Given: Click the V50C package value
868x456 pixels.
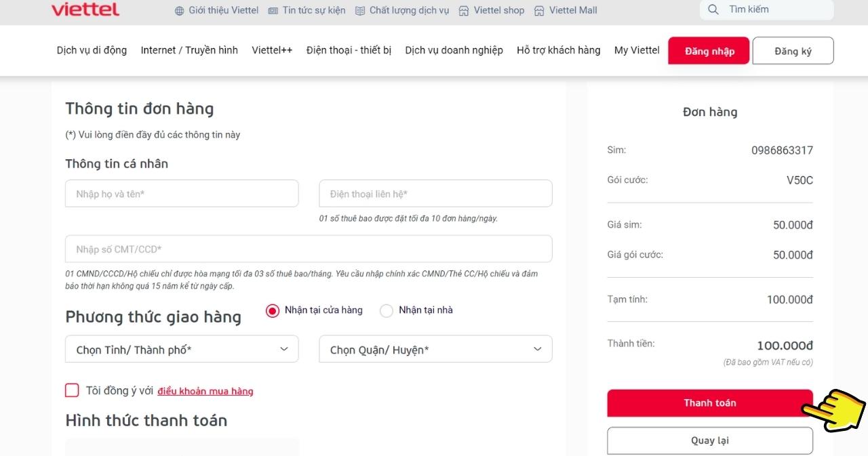Looking at the screenshot, I should pos(800,180).
